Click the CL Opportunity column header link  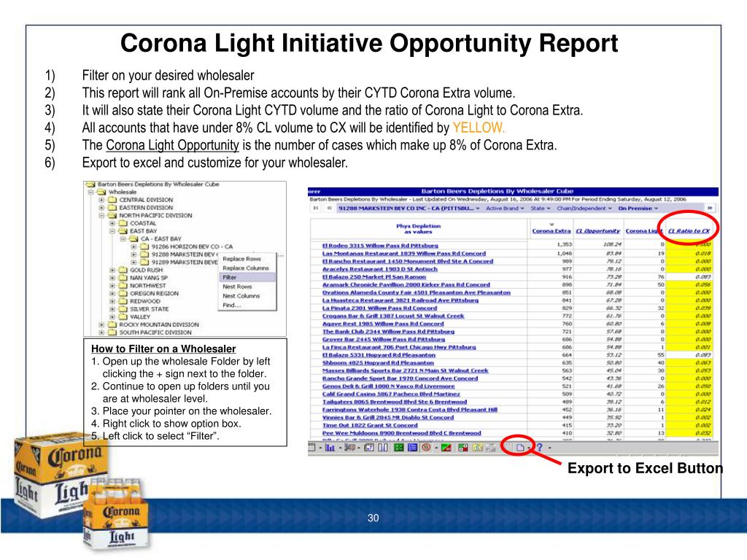(x=598, y=231)
